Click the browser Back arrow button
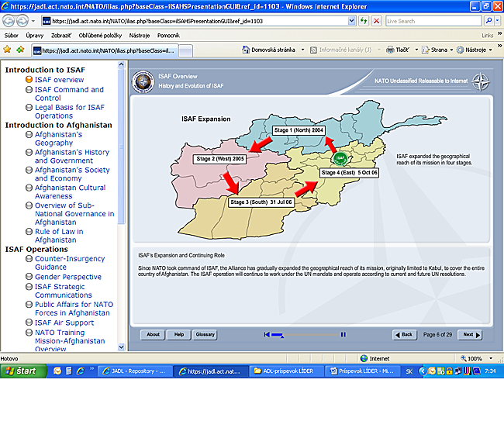Screen dimensions: 504x421 (9, 21)
